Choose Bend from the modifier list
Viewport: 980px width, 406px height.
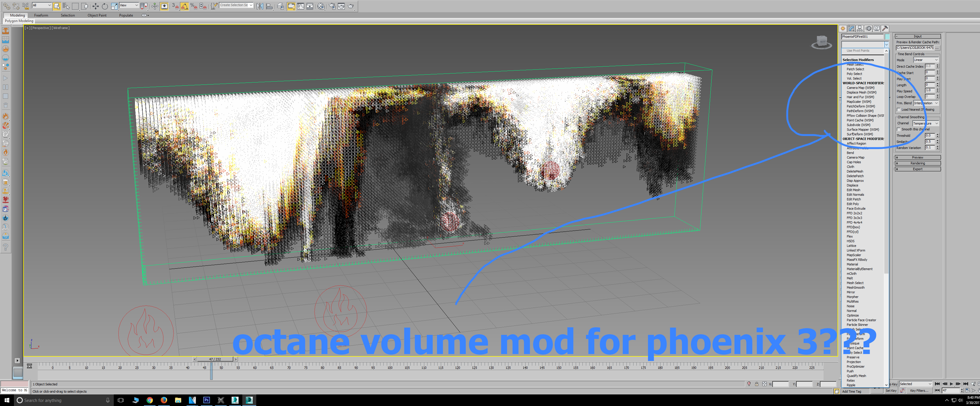(850, 153)
